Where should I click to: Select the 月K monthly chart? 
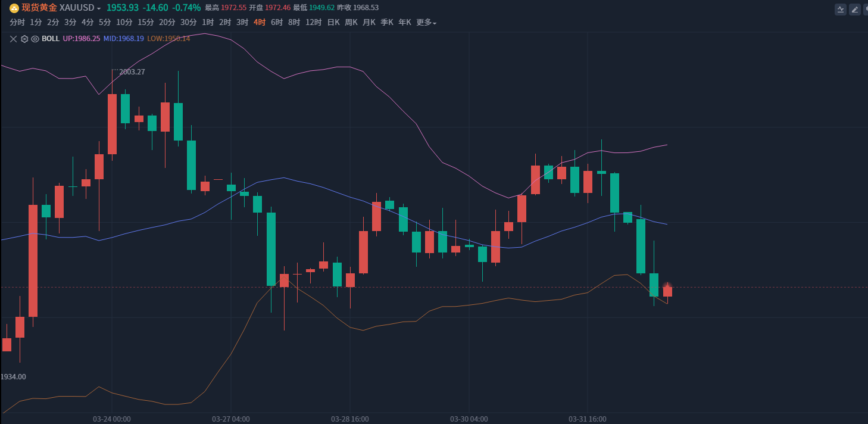click(x=369, y=23)
